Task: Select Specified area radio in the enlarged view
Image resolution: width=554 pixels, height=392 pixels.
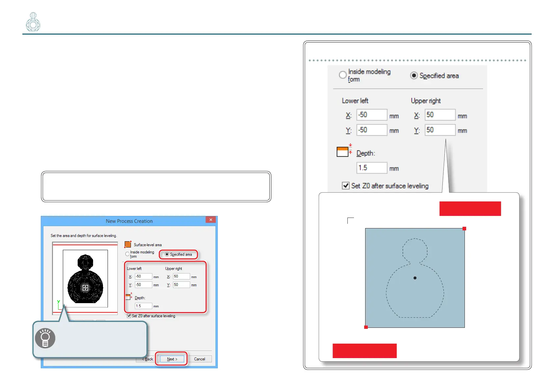Action: tap(414, 76)
